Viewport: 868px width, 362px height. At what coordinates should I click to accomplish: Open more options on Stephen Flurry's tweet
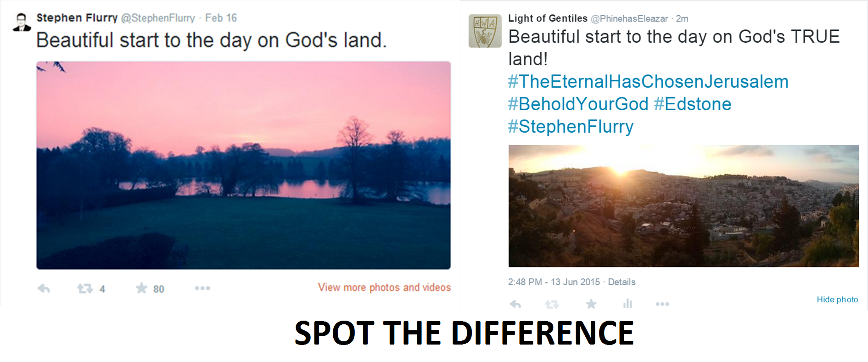pos(202,288)
